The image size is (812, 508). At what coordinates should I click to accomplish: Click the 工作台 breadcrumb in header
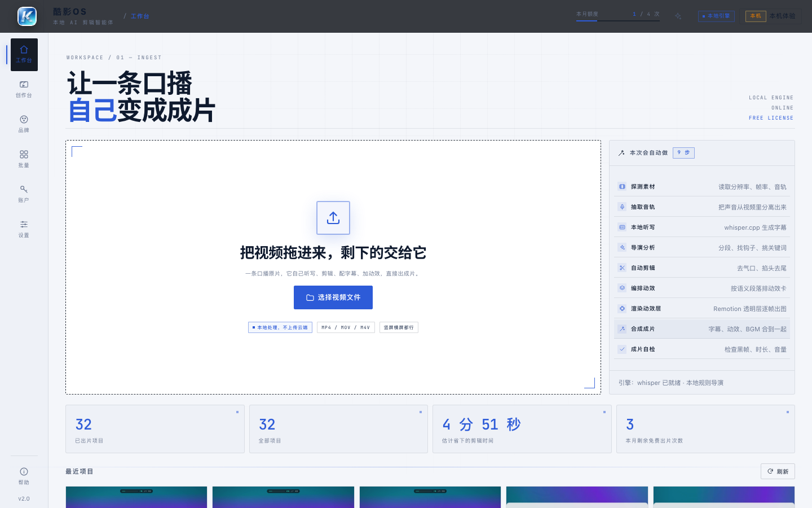(140, 16)
